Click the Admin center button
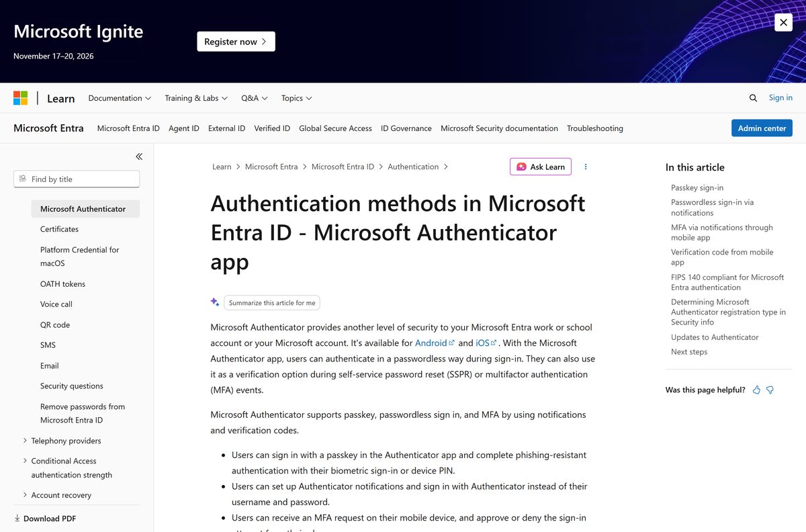This screenshot has width=806, height=532. point(762,128)
